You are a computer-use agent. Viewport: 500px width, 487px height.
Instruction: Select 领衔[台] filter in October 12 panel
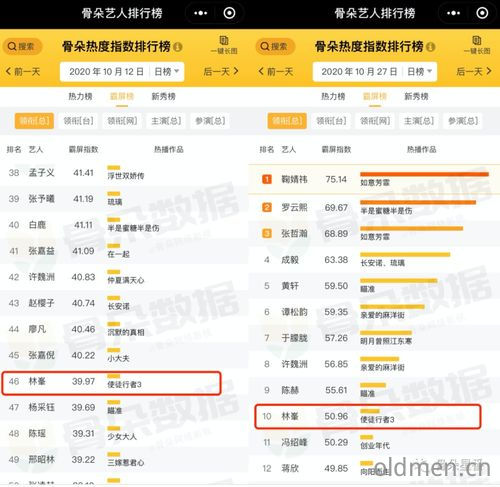pyautogui.click(x=78, y=121)
